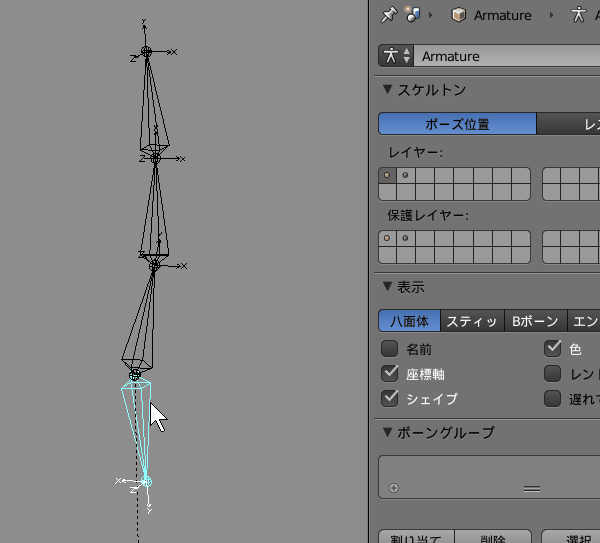The image size is (600, 543).
Task: Click the armature data icon in breadcrumb
Action: 578,15
